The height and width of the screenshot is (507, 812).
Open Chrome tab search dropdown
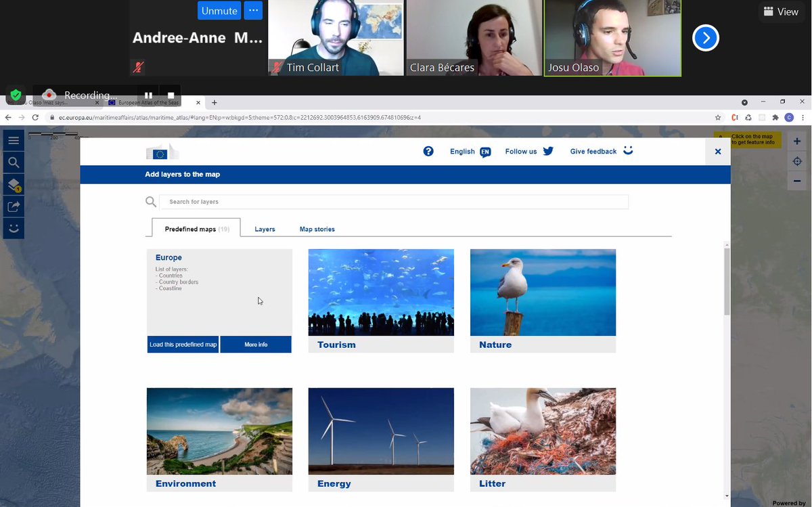[x=744, y=102]
